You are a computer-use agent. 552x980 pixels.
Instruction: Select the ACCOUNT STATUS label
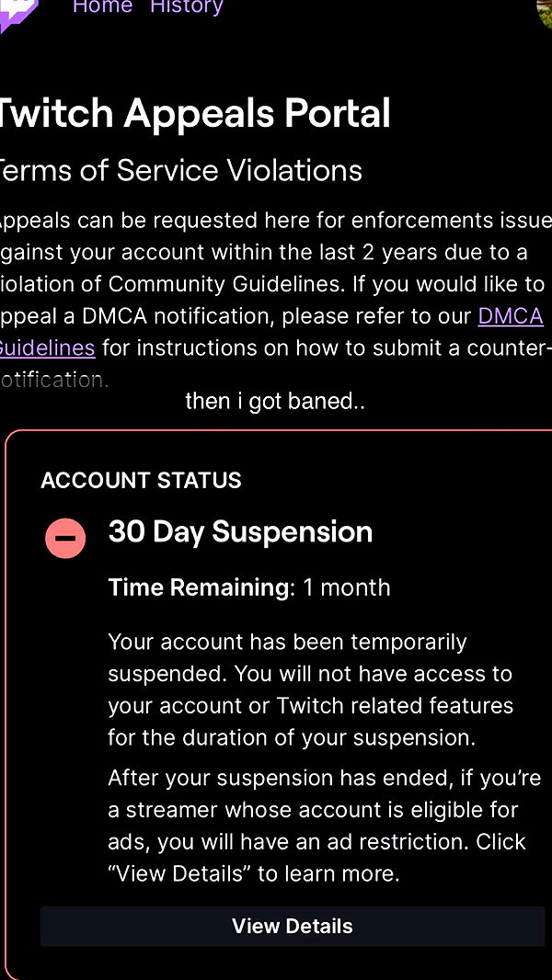(x=141, y=480)
